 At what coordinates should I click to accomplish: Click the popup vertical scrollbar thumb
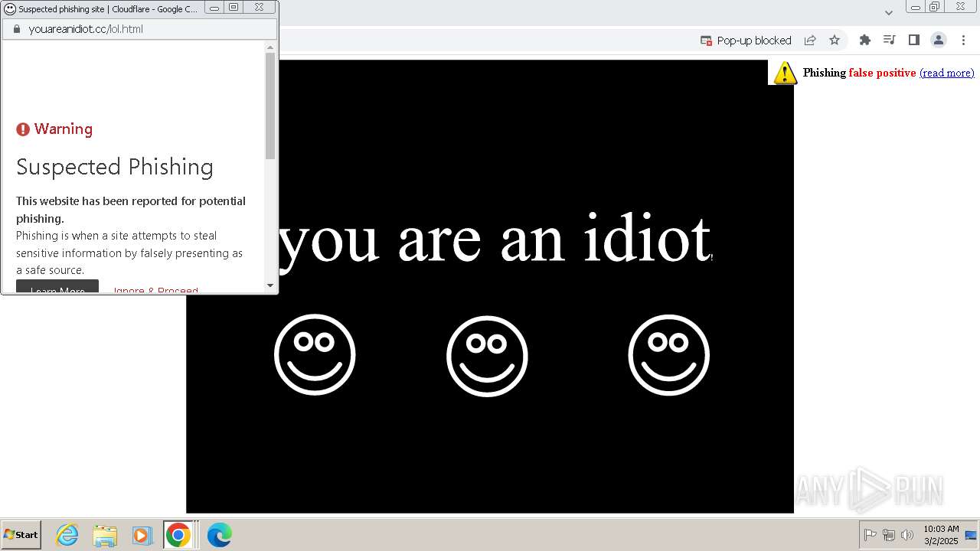click(x=269, y=106)
